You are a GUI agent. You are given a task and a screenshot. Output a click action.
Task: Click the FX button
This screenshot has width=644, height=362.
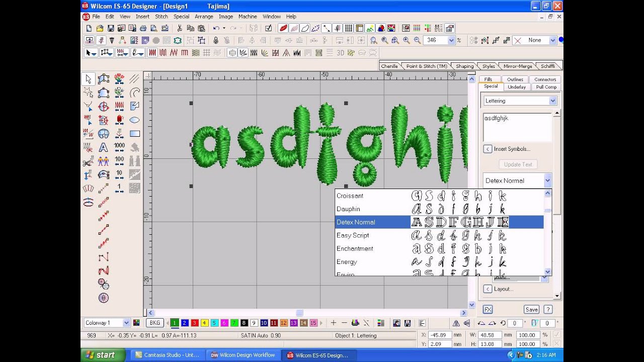[x=488, y=310]
